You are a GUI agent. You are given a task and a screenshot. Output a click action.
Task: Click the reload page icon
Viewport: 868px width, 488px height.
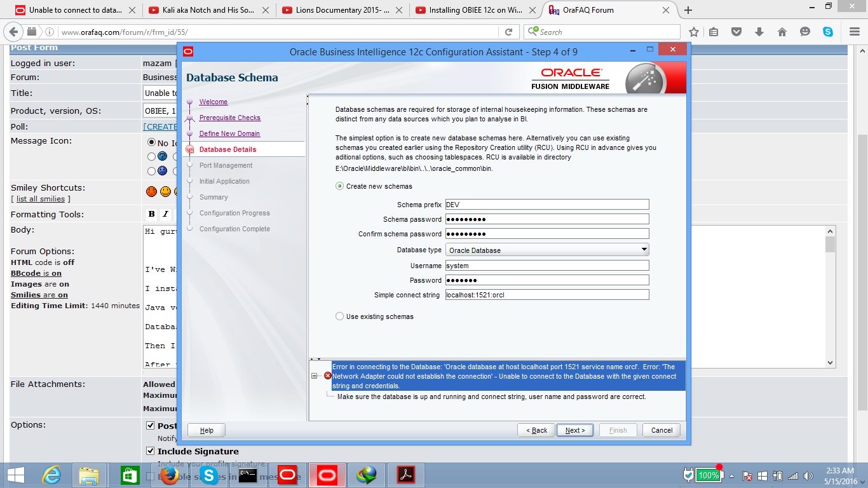click(508, 32)
